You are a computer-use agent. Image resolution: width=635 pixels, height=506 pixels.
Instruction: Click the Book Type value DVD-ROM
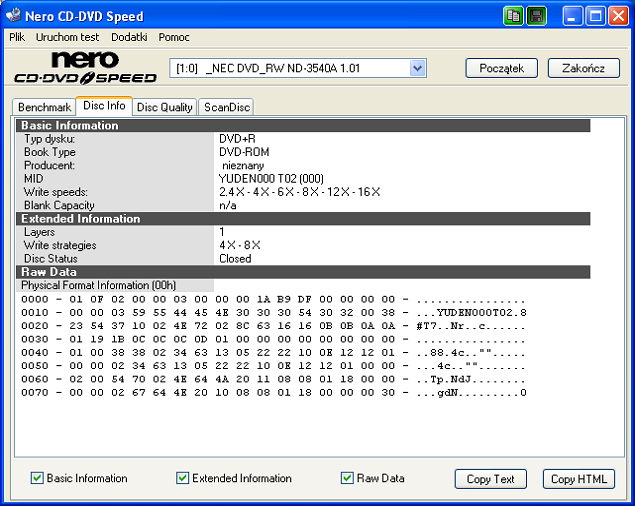pos(244,152)
